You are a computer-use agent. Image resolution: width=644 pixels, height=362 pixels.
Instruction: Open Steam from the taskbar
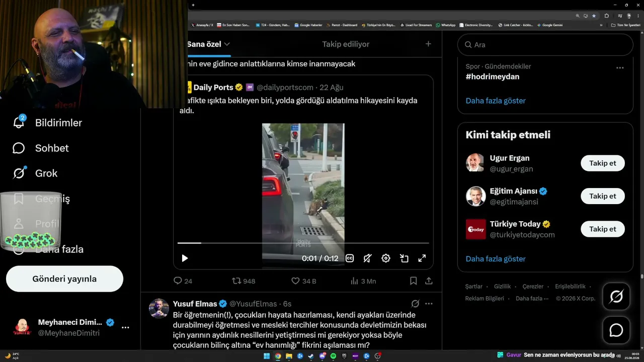coord(311,356)
